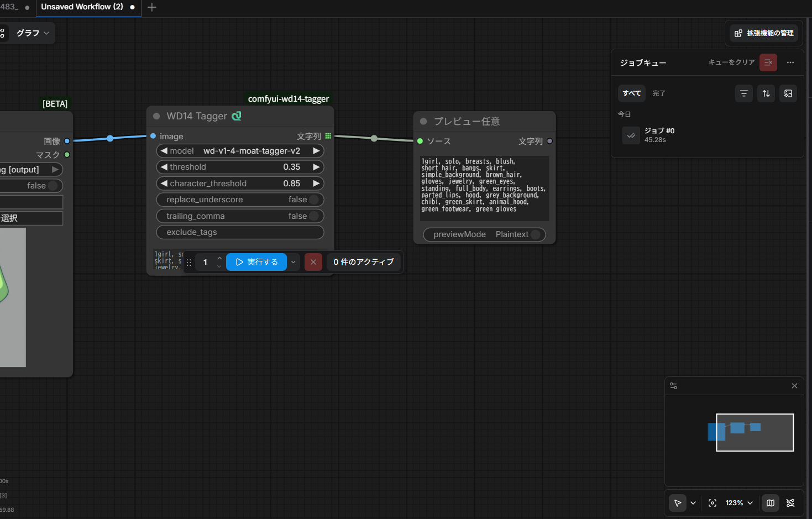This screenshot has width=812, height=519.
Task: Click the exclude_tags input field
Action: pos(240,232)
